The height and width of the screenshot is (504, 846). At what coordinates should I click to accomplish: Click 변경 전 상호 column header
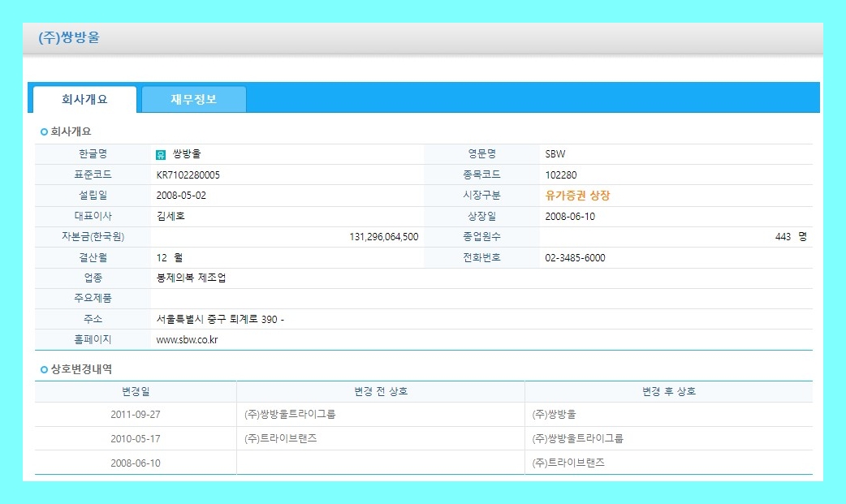coord(381,391)
